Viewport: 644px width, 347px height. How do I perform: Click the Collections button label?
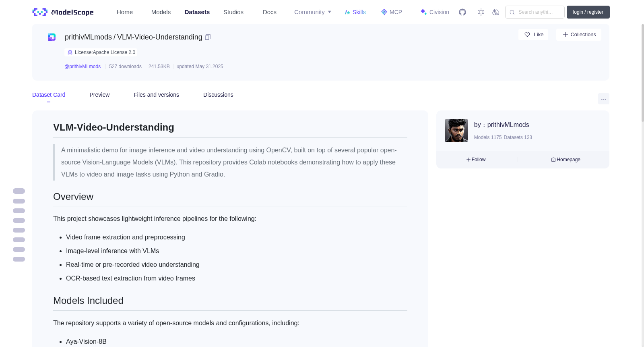point(583,35)
